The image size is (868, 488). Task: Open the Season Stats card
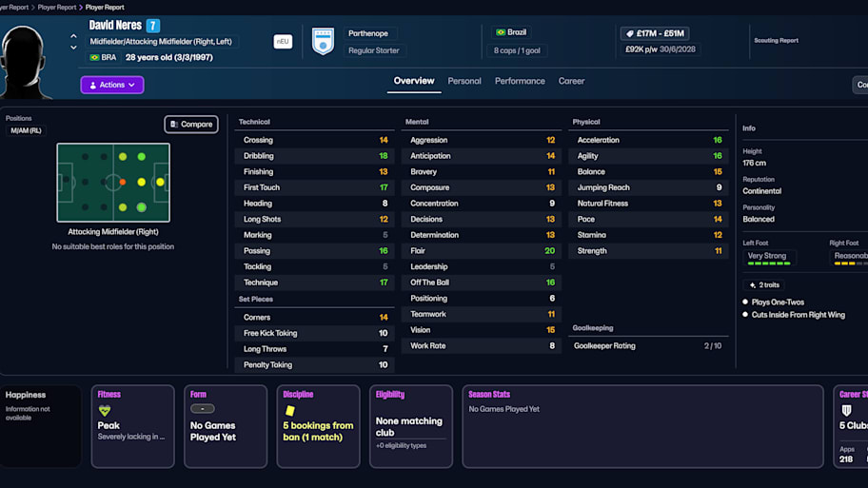click(642, 426)
